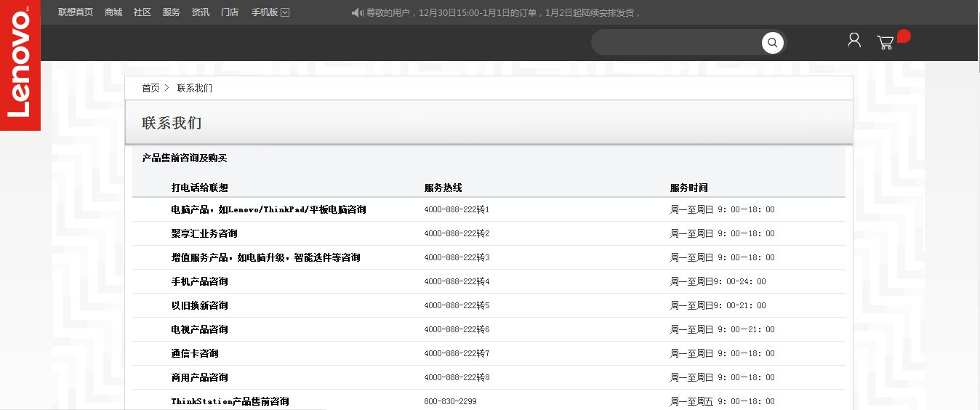Select the 增值服务产品 咨询 row label
Screen dimensions: 980x410
coord(265,257)
